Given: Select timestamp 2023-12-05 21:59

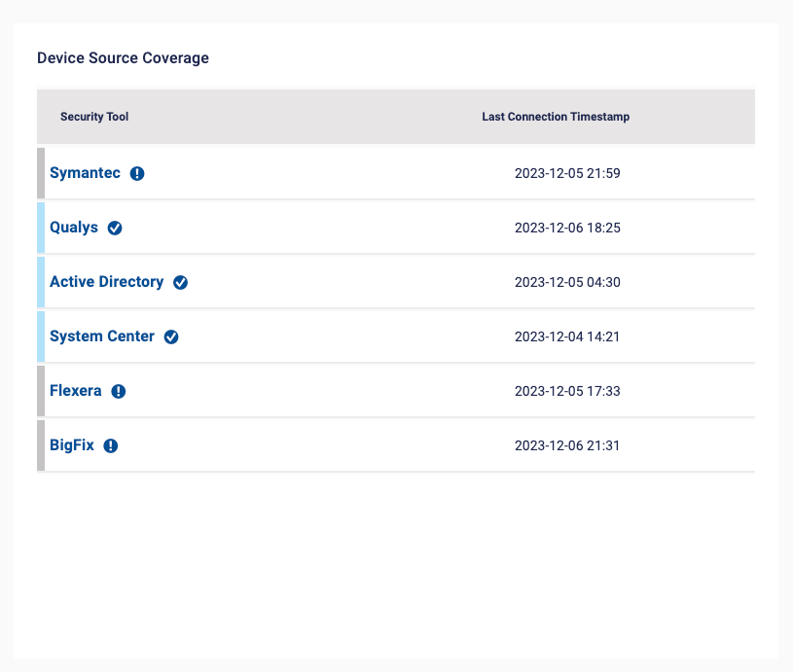Looking at the screenshot, I should tap(567, 173).
